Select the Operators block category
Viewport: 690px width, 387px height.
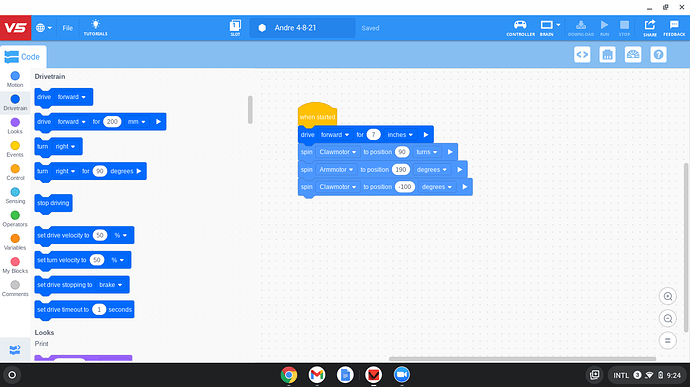coord(15,219)
